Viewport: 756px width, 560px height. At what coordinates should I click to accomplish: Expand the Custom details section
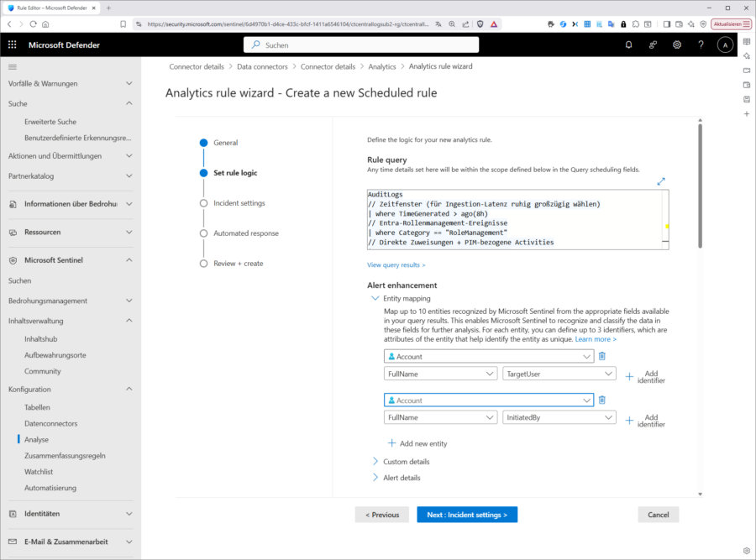(407, 462)
